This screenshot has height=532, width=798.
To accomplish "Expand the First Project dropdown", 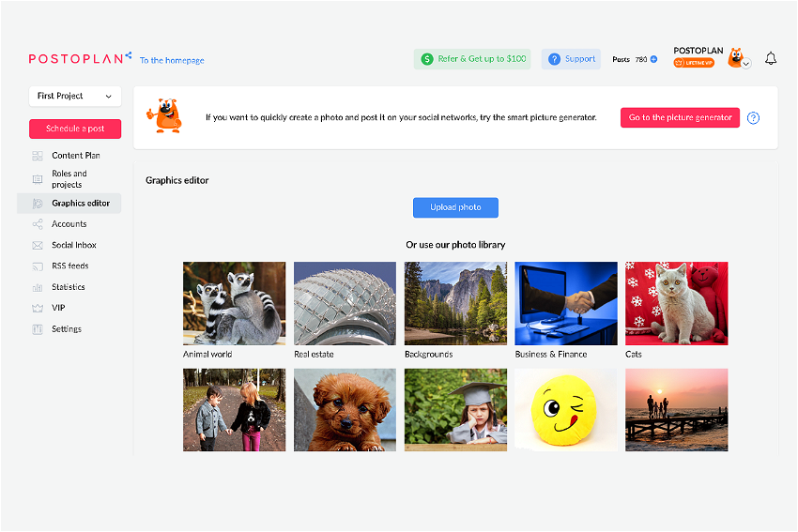I will tap(74, 96).
